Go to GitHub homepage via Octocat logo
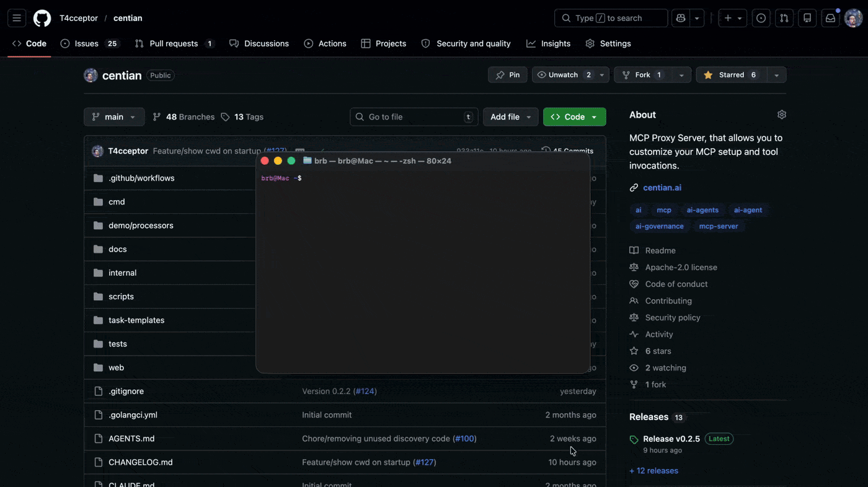Screen dimensions: 868x487 [x=42, y=18]
